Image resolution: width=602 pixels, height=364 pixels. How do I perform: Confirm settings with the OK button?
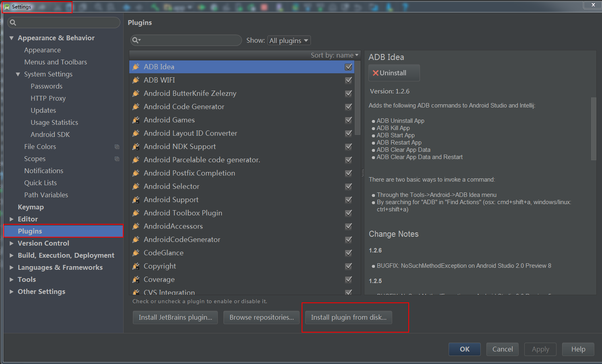[465, 349]
